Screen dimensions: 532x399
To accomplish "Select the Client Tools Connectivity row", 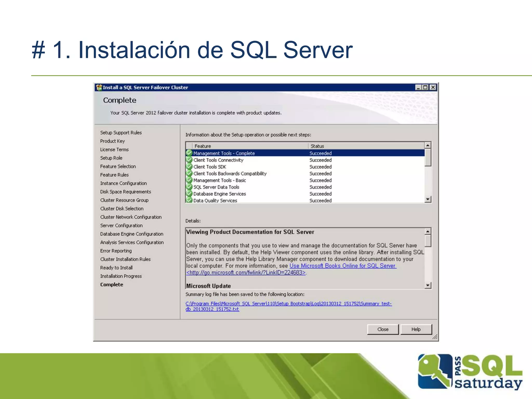I will pyautogui.click(x=305, y=160).
